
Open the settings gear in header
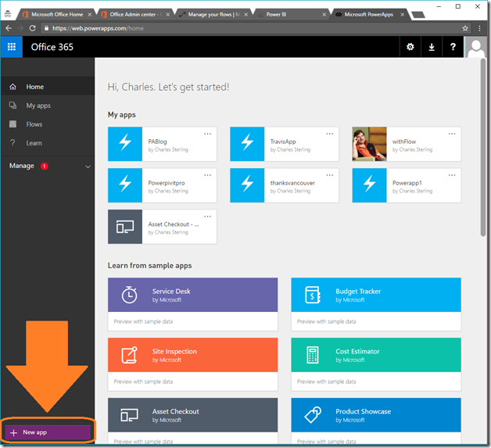[x=410, y=47]
